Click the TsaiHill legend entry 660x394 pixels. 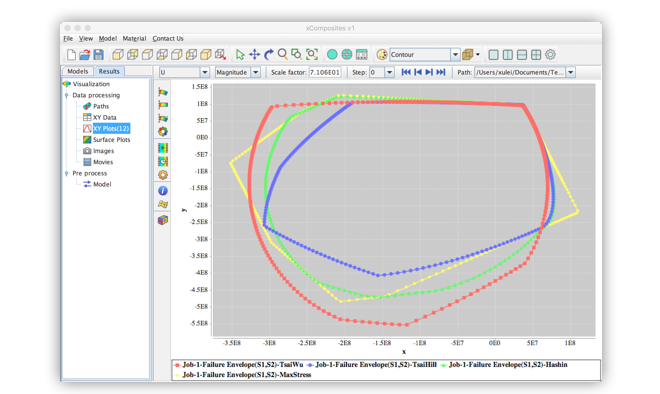pyautogui.click(x=372, y=365)
